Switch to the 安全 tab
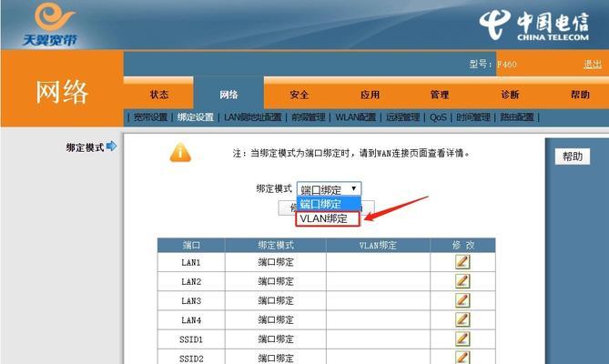This screenshot has width=609, height=364. 299,95
